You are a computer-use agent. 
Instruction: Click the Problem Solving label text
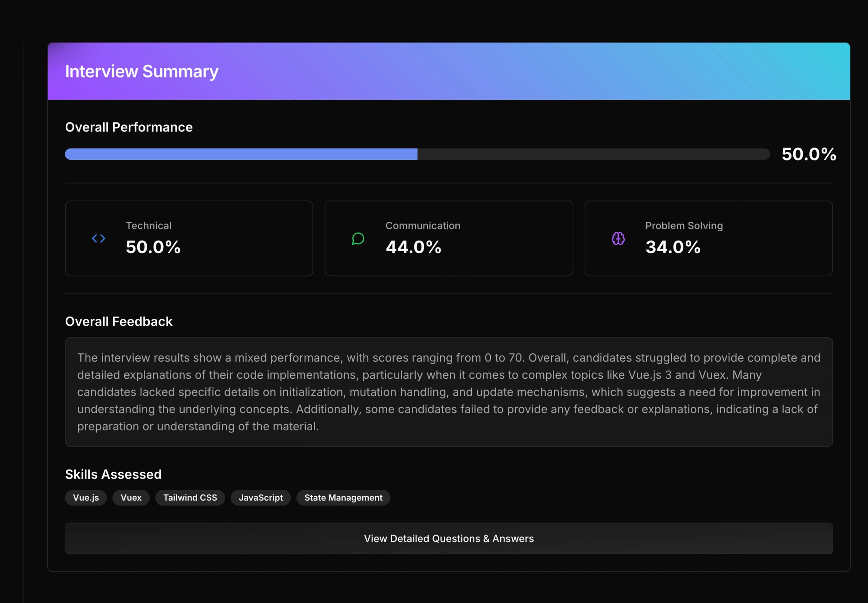[684, 226]
